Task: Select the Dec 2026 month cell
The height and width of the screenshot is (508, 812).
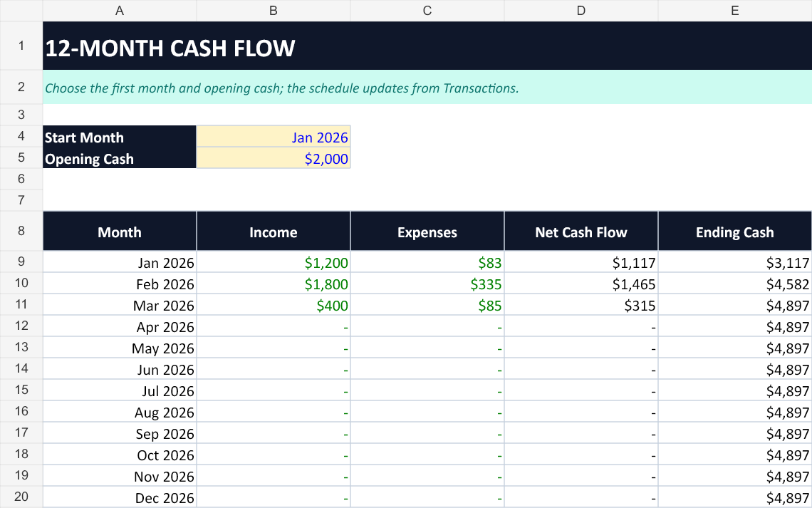Action: [120, 497]
